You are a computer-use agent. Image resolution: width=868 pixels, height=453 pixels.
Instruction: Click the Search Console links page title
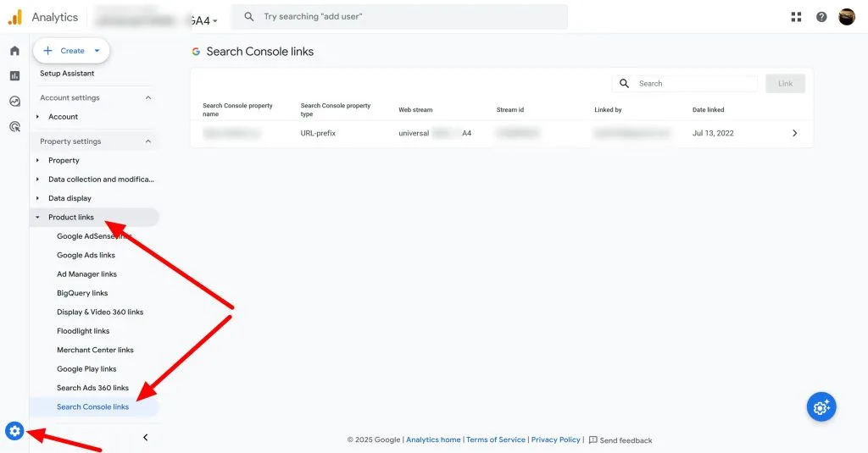click(259, 52)
